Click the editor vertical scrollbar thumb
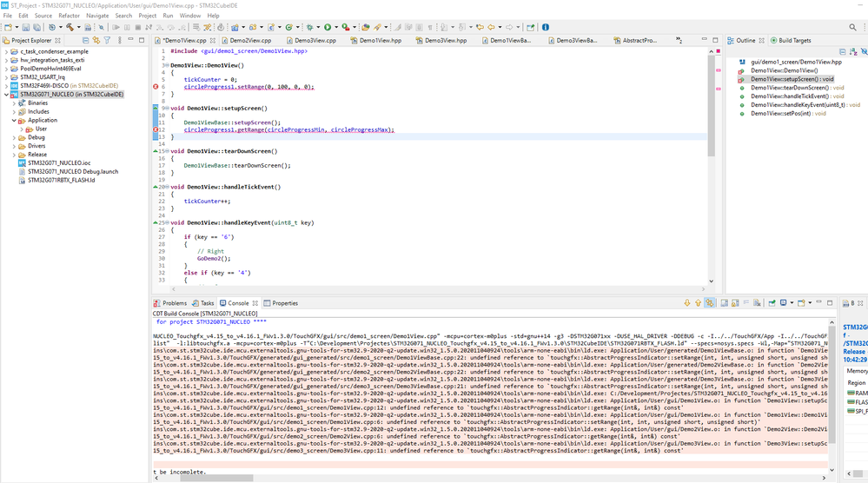Viewport: 868px width, 483px height. (x=712, y=105)
